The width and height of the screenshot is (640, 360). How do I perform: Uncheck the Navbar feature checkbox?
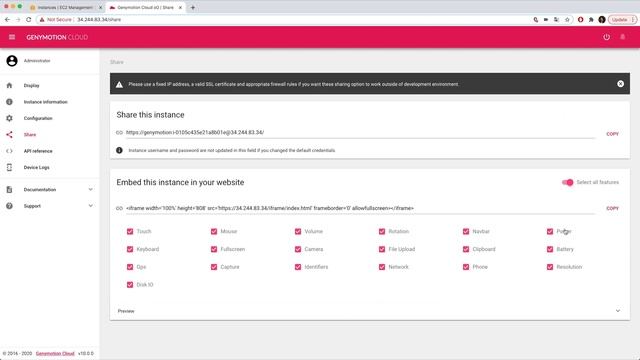[x=466, y=231]
